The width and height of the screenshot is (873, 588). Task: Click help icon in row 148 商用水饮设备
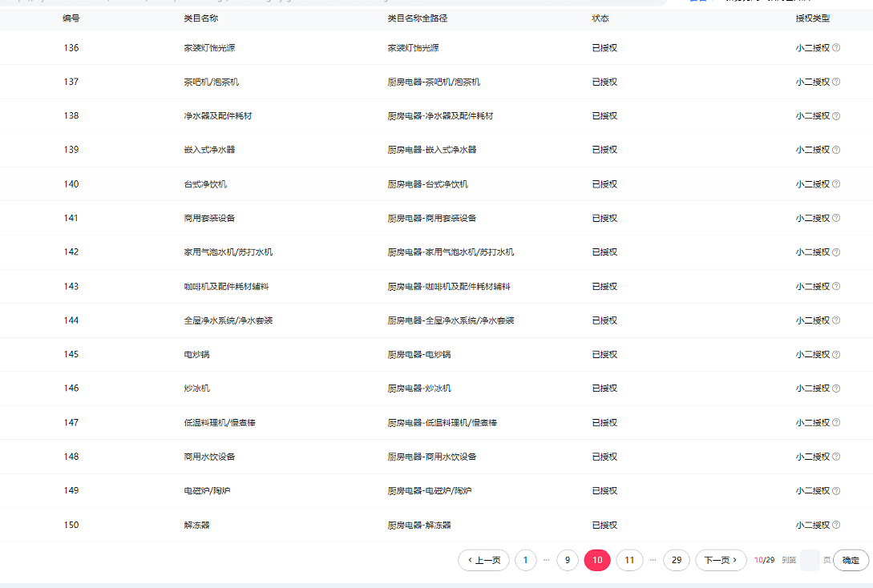[836, 457]
